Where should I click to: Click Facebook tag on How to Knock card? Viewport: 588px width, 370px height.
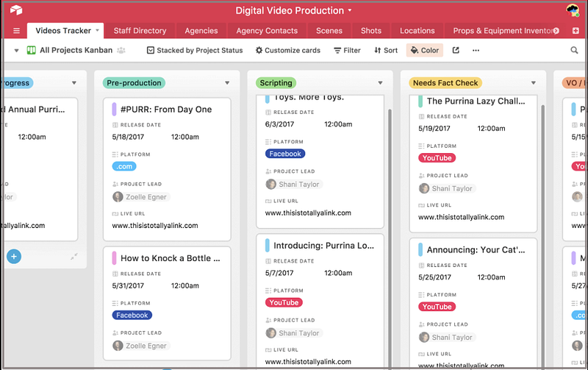pos(132,316)
